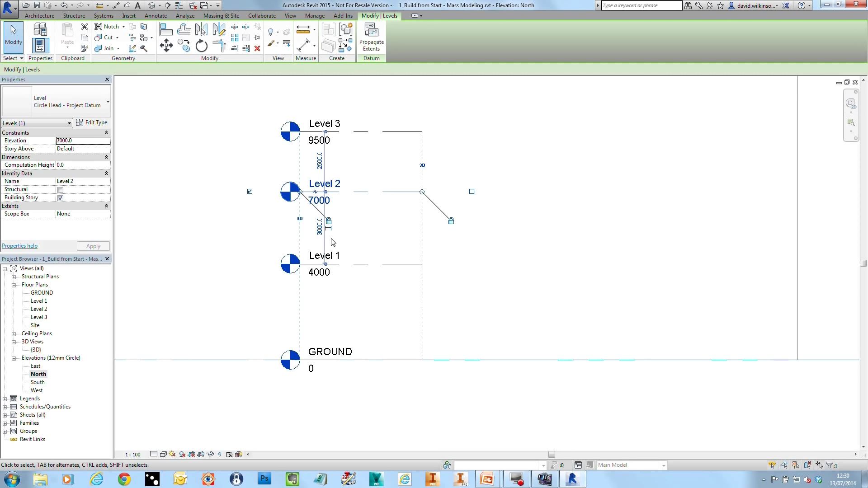This screenshot has width=868, height=488.
Task: Expand the Structural Plans tree node
Action: tap(14, 277)
